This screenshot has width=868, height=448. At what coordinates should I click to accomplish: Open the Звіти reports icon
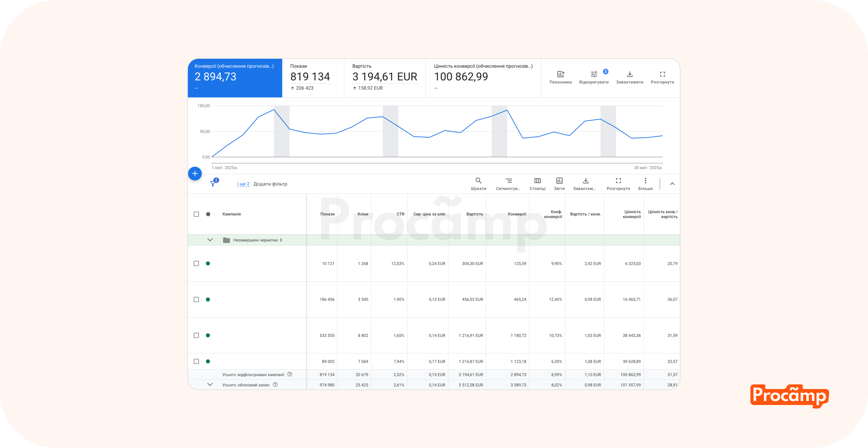[559, 181]
